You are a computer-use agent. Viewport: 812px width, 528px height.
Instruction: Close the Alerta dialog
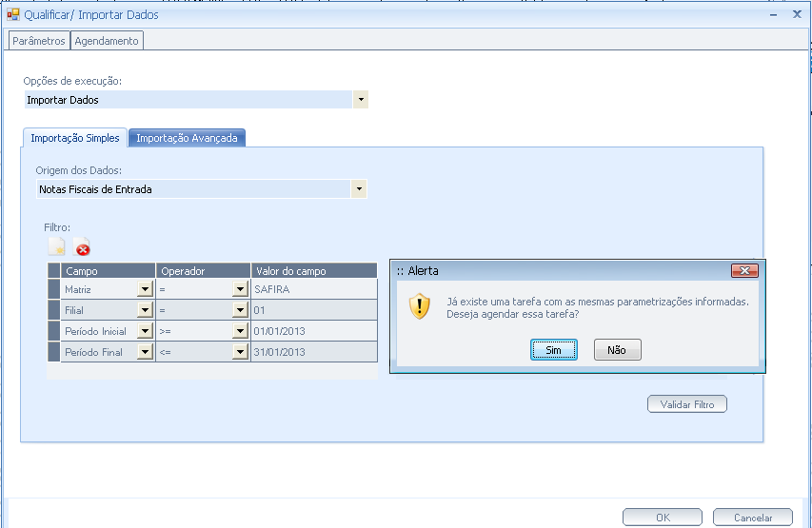click(744, 270)
